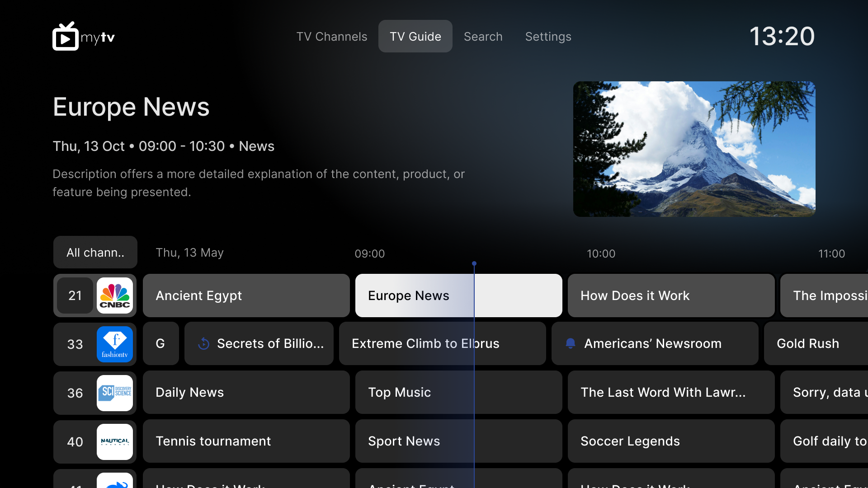Open the Settings menu
Image resolution: width=868 pixels, height=488 pixels.
(x=548, y=36)
